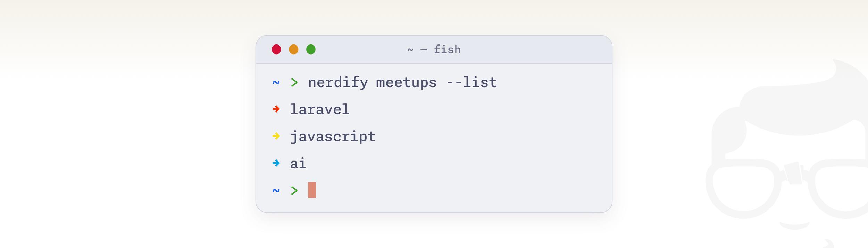Click the word meetups in the command
The width and height of the screenshot is (868, 248).
[406, 83]
